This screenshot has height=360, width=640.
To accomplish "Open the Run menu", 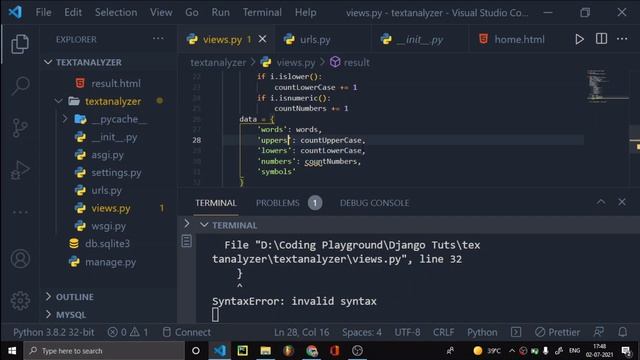I will 220,12.
